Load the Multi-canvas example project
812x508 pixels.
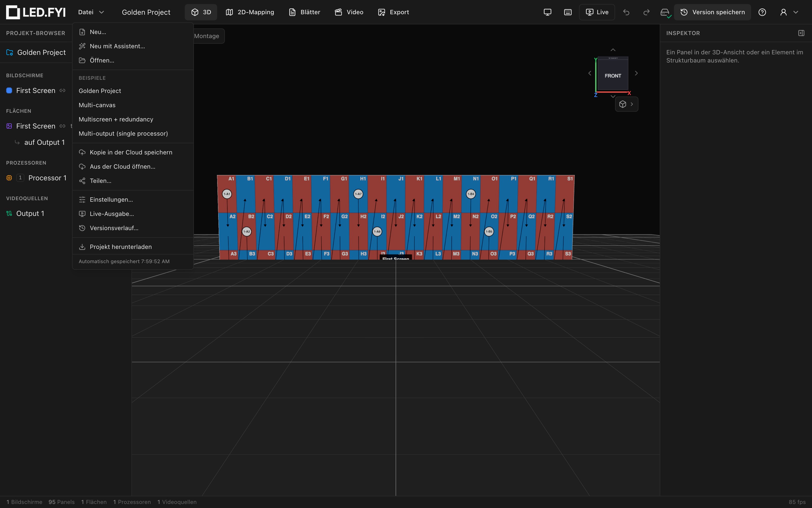133,105
